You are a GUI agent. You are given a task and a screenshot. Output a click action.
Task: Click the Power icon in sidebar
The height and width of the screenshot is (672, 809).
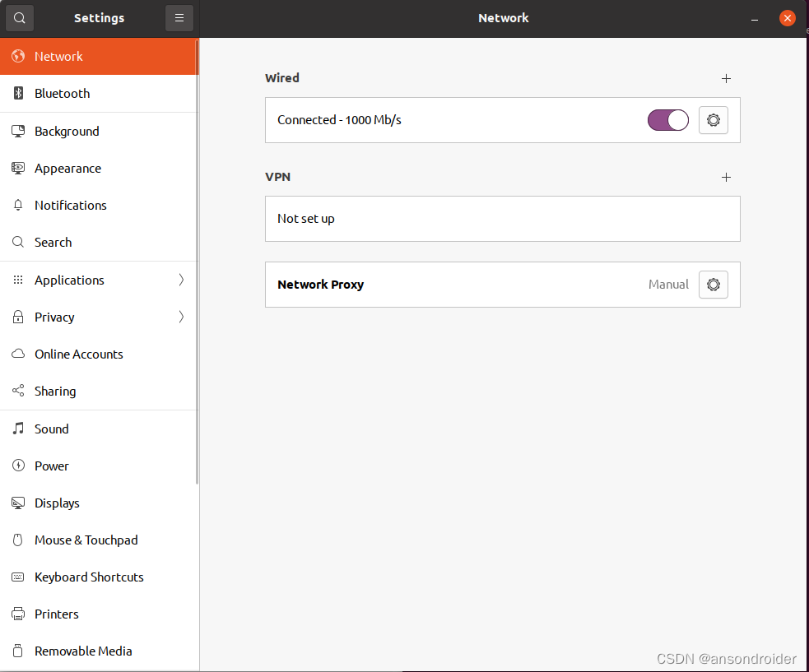click(x=18, y=466)
